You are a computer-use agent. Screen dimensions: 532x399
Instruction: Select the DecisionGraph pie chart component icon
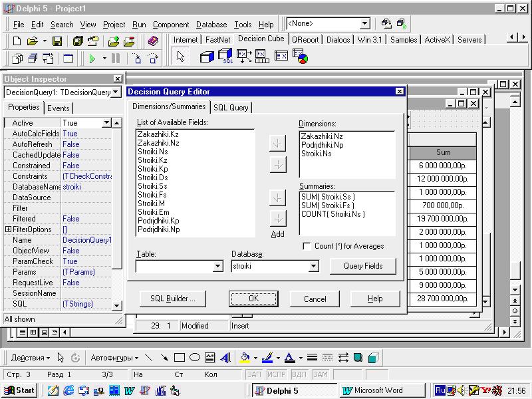300,57
